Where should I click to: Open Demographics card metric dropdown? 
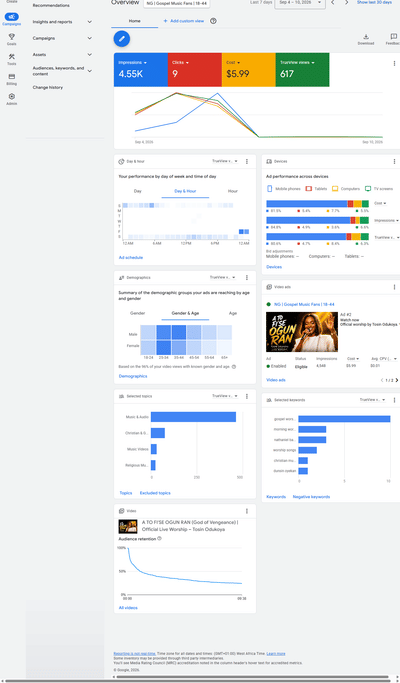[223, 277]
